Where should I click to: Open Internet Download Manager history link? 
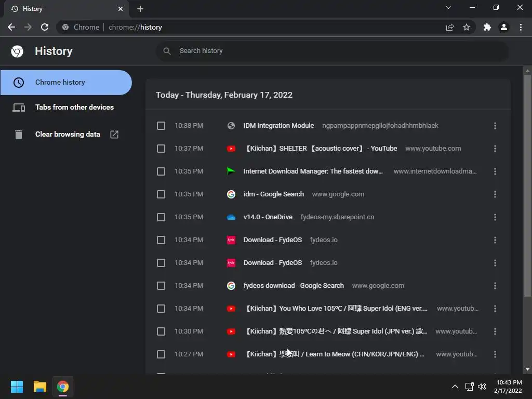click(x=313, y=171)
